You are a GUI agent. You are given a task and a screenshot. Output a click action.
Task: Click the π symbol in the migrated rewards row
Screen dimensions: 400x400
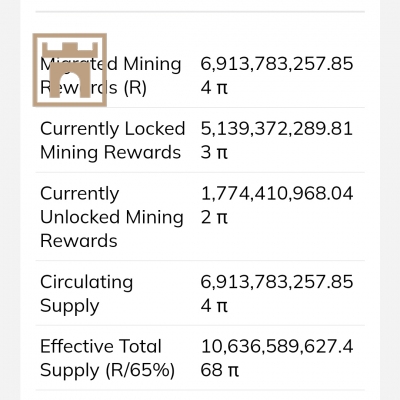pyautogui.click(x=221, y=89)
